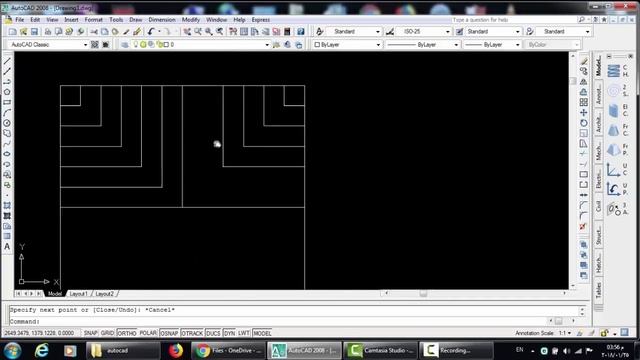
Task: Click the Cut toolbar icon
Action: click(x=94, y=31)
